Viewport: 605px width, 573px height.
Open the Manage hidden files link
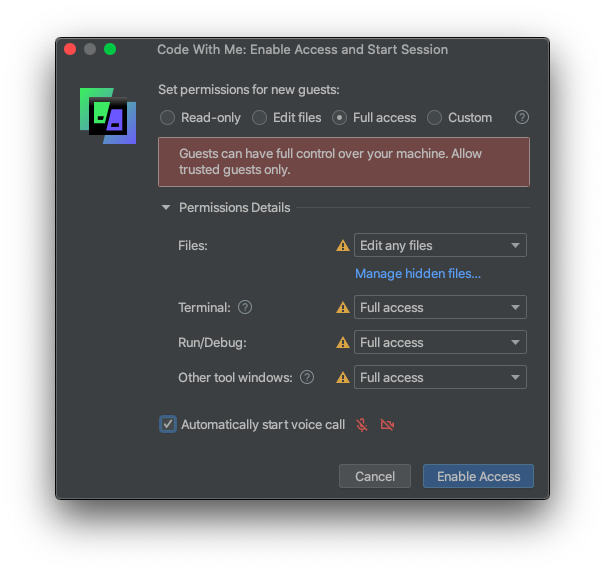point(418,274)
